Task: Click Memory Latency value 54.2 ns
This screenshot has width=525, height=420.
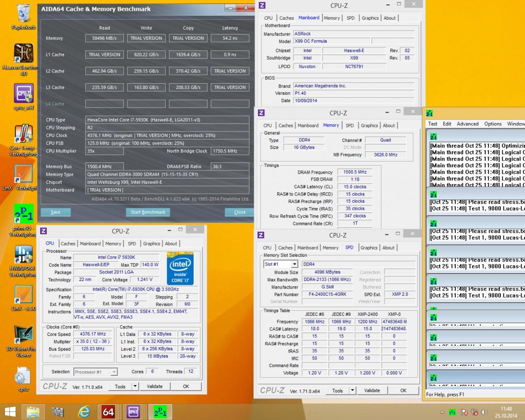Action: click(x=230, y=38)
